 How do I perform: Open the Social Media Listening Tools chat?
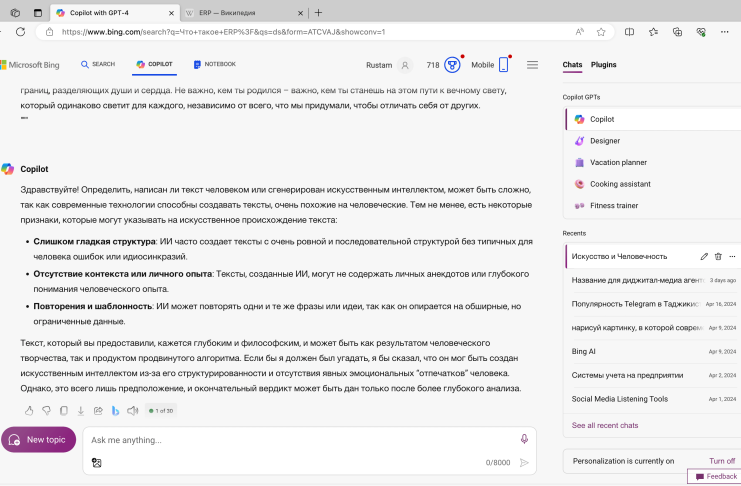tap(653, 399)
